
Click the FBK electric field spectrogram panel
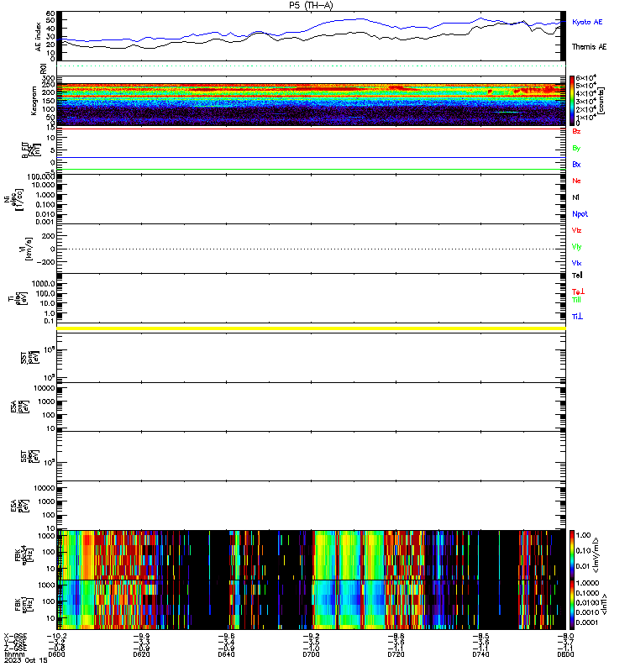(x=311, y=555)
